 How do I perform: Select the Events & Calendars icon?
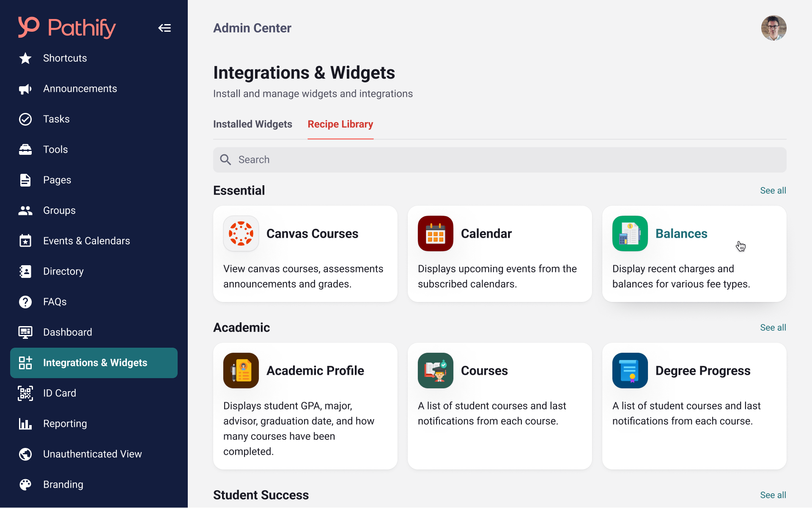pos(25,241)
